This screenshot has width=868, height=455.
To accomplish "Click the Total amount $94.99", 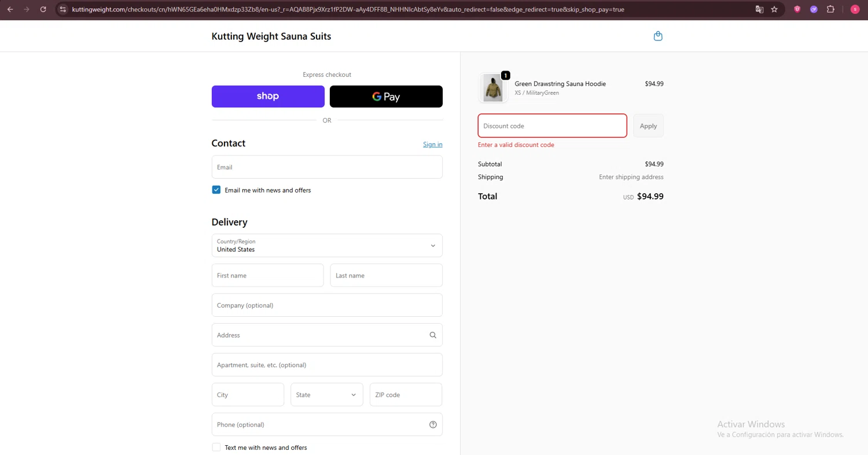I will click(650, 197).
